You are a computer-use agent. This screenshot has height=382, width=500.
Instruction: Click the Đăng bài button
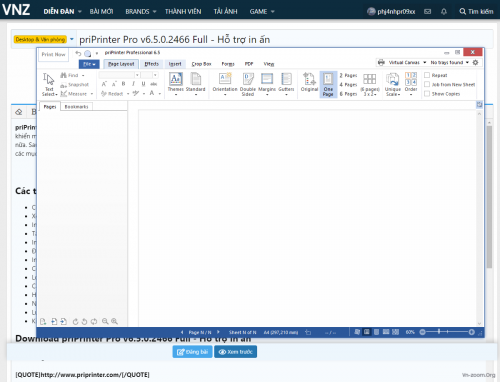tap(192, 352)
